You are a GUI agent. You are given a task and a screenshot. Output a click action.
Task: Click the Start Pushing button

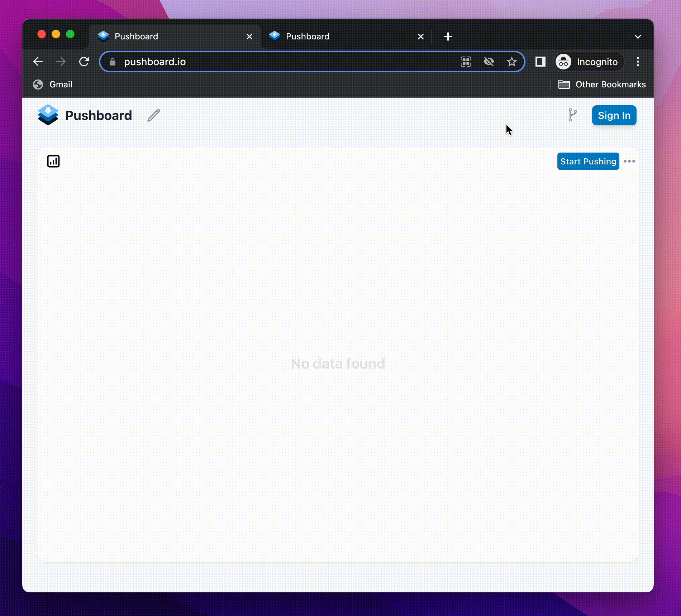[x=588, y=161]
